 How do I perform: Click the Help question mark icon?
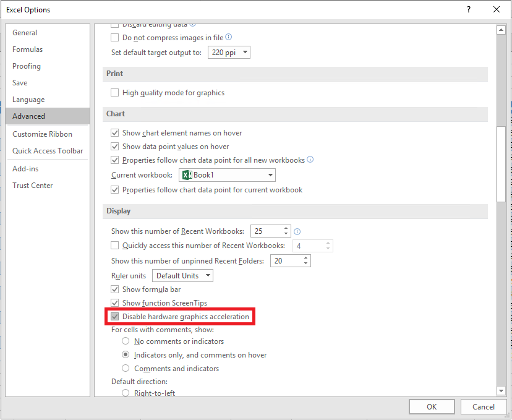pyautogui.click(x=469, y=9)
